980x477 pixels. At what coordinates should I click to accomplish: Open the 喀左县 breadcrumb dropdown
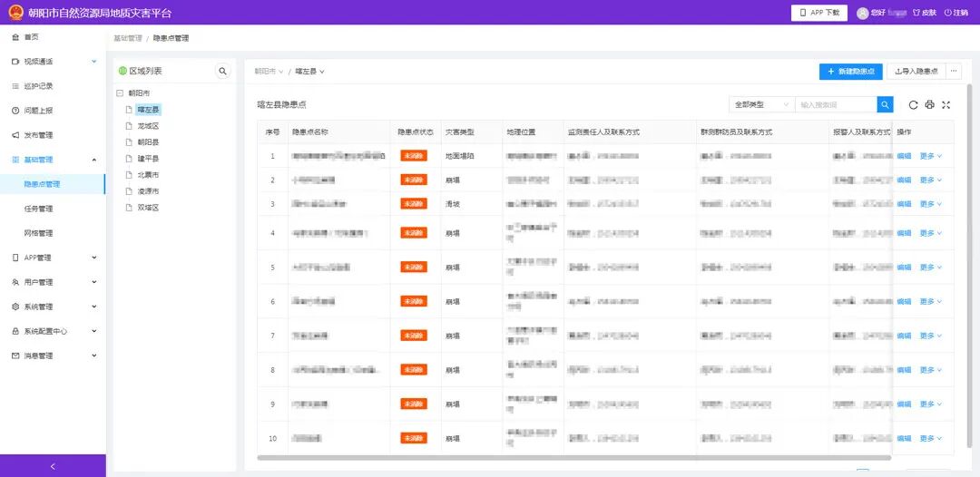(310, 71)
